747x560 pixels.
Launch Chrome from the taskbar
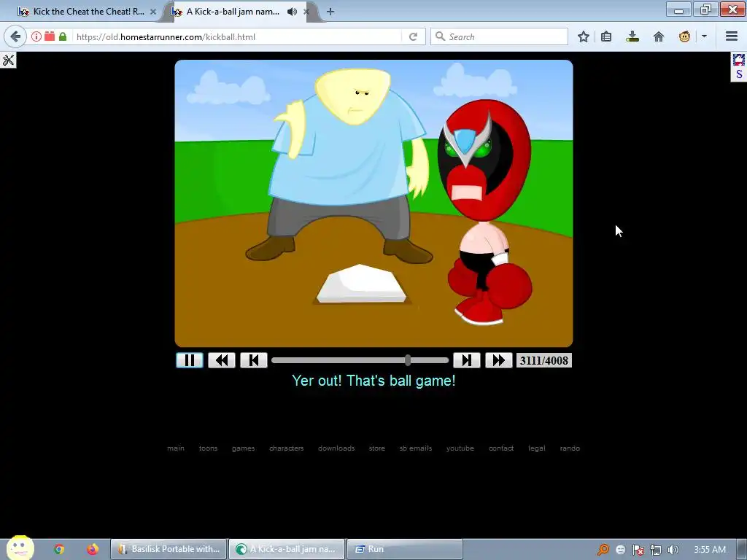click(59, 549)
